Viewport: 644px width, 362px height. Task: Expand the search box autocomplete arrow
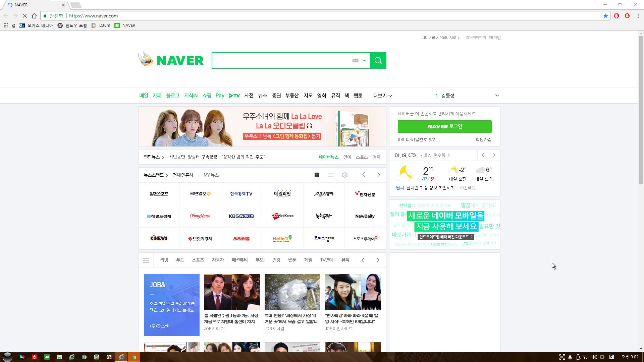(364, 61)
